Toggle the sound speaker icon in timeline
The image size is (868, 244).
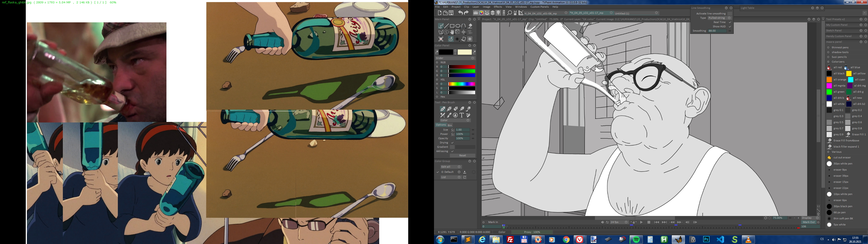(602, 222)
